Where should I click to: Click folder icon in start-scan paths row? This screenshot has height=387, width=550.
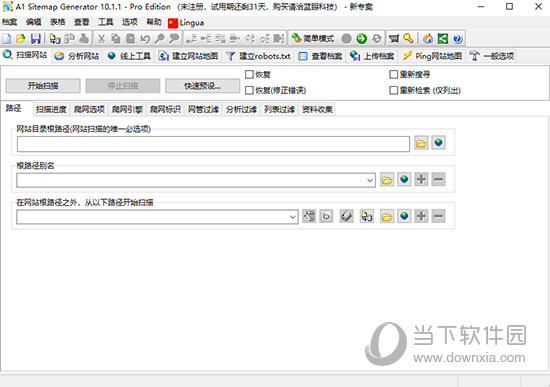[x=387, y=216]
